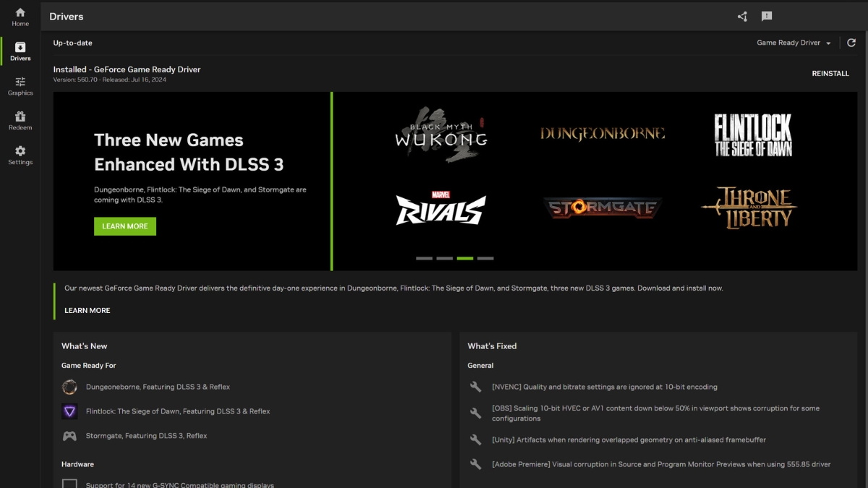Screen dimensions: 868x488
Task: Click the Black Myth Wukong logo
Action: point(441,134)
